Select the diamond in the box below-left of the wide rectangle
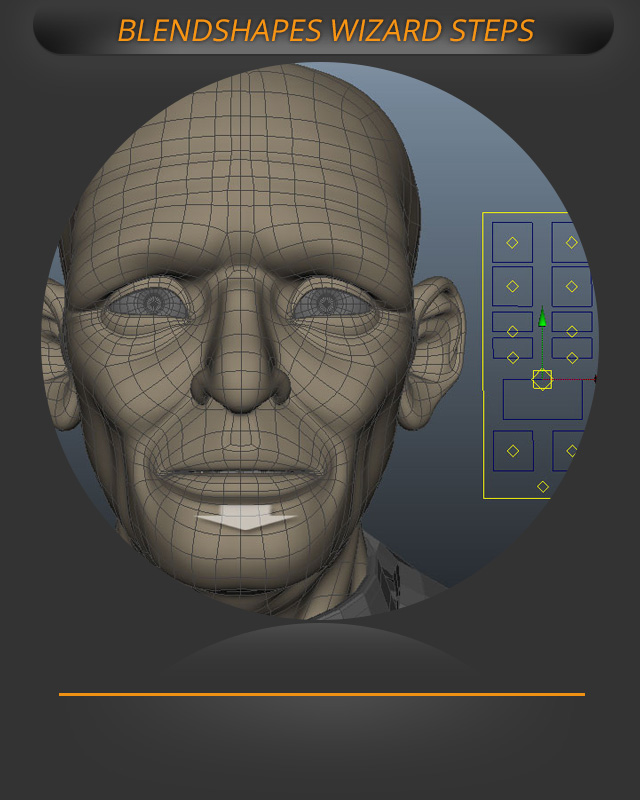The width and height of the screenshot is (640, 800). point(513,451)
